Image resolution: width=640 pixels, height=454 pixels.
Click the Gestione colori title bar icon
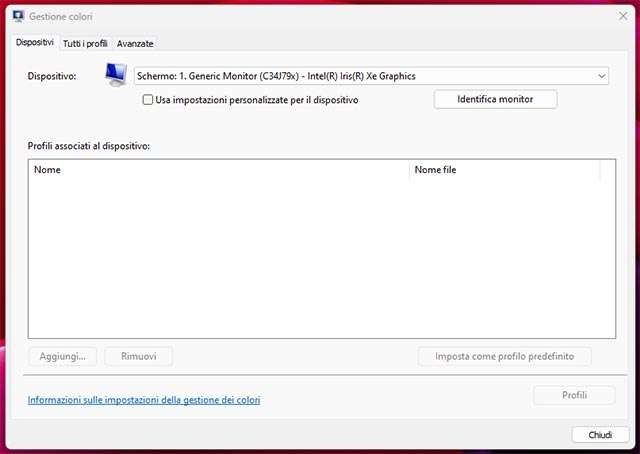[x=18, y=16]
